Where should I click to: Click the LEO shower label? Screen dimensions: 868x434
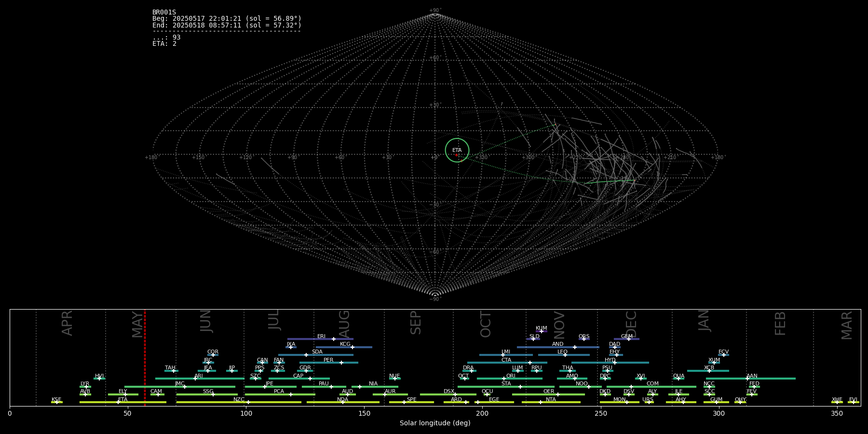click(562, 352)
